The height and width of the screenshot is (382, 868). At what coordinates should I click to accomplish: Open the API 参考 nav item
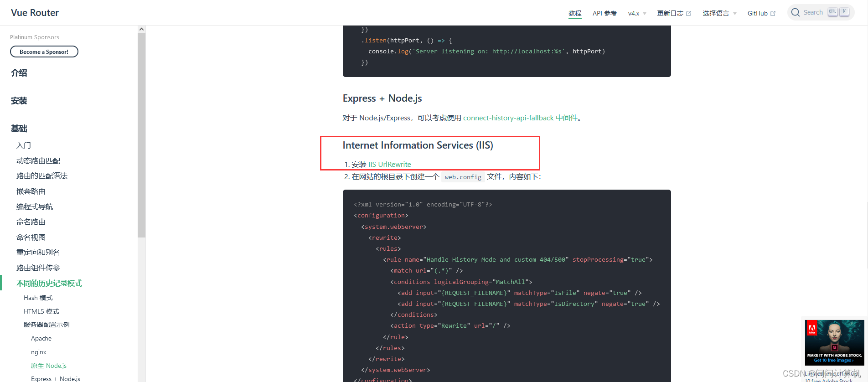pos(604,13)
